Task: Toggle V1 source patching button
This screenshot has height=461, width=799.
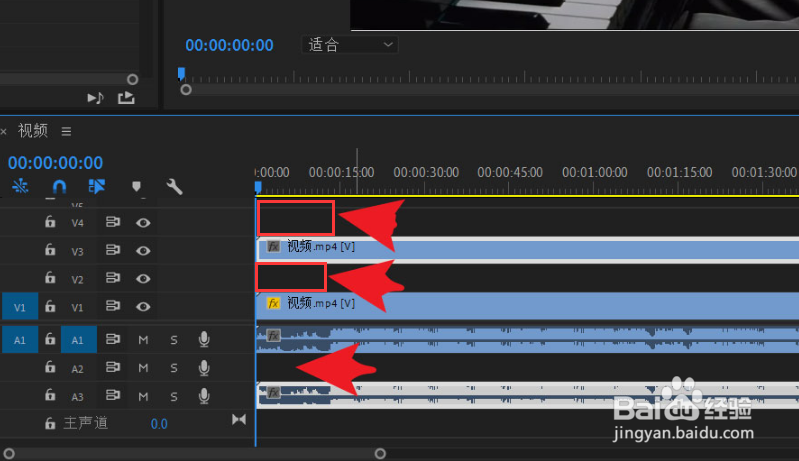Action: click(20, 307)
